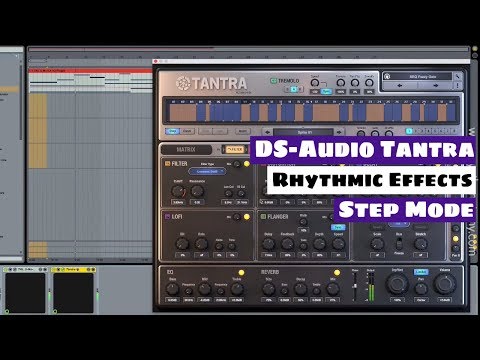Toggle the EQ yellow power light
The width and height of the screenshot is (480, 360).
click(241, 273)
